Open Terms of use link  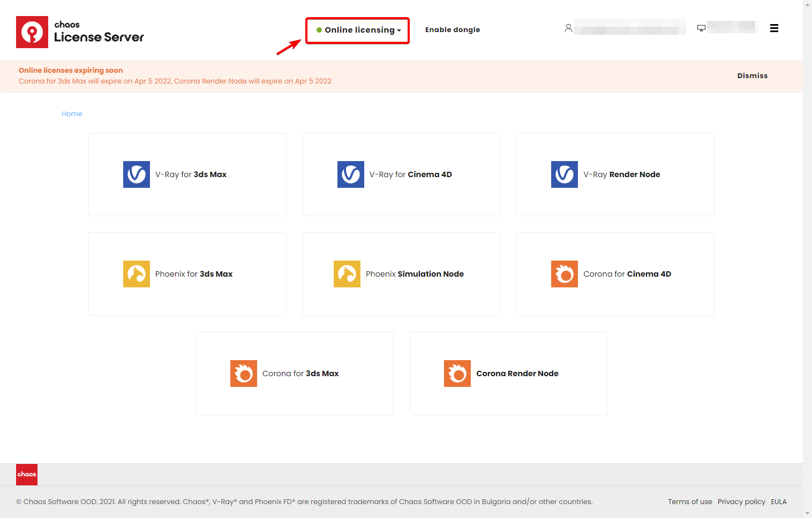690,502
